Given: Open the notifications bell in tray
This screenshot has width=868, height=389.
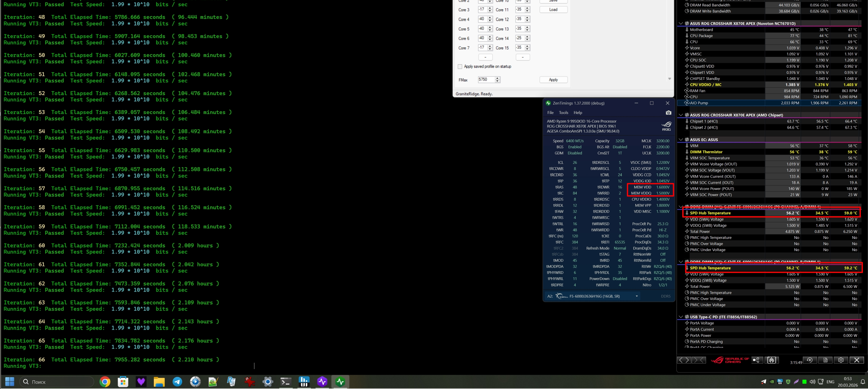Looking at the screenshot, I should click(863, 382).
